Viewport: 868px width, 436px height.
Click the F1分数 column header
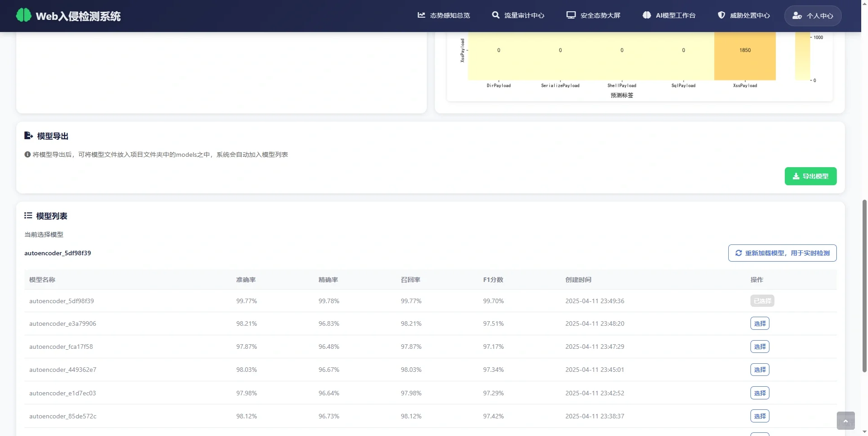(493, 280)
